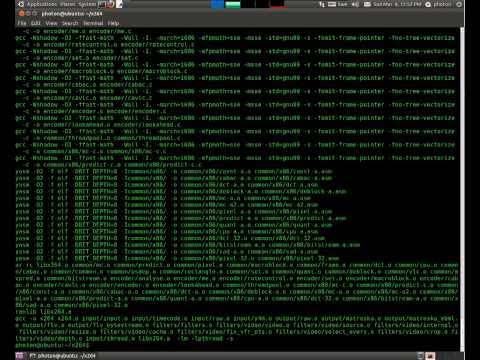
Task: Click the show desktop icon in bottom panel
Action: tap(20, 356)
